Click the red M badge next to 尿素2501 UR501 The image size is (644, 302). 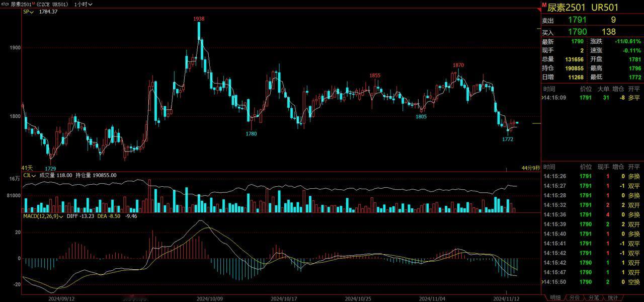point(544,5)
